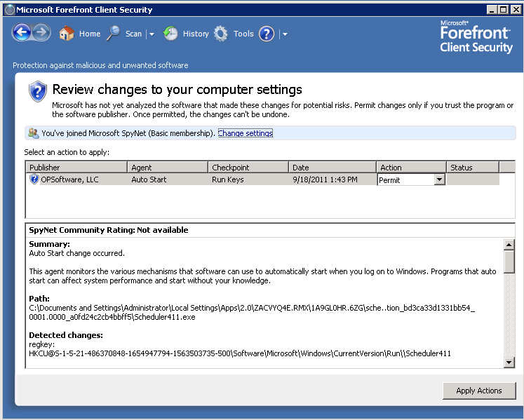The image size is (524, 420).
Task: Click the Scan magnifying glass icon
Action: point(114,34)
